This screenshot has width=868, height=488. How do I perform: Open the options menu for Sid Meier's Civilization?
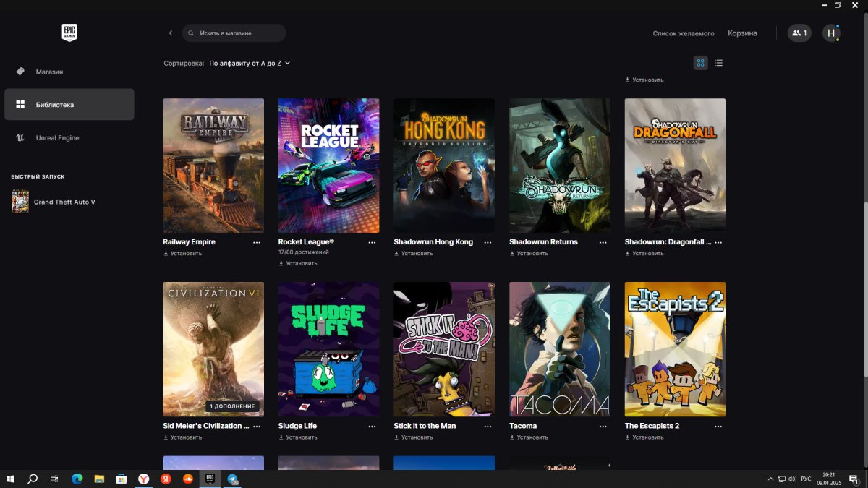[x=257, y=427]
